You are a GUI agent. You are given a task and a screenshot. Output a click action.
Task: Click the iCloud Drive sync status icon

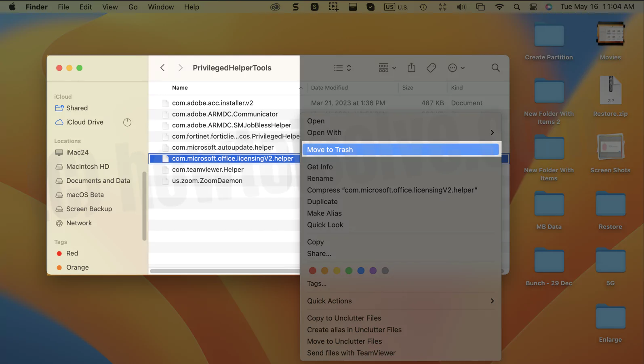tap(127, 122)
